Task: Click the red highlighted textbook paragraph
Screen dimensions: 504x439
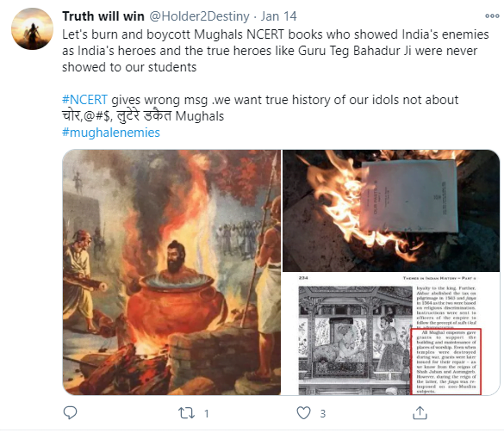Action: click(x=446, y=362)
